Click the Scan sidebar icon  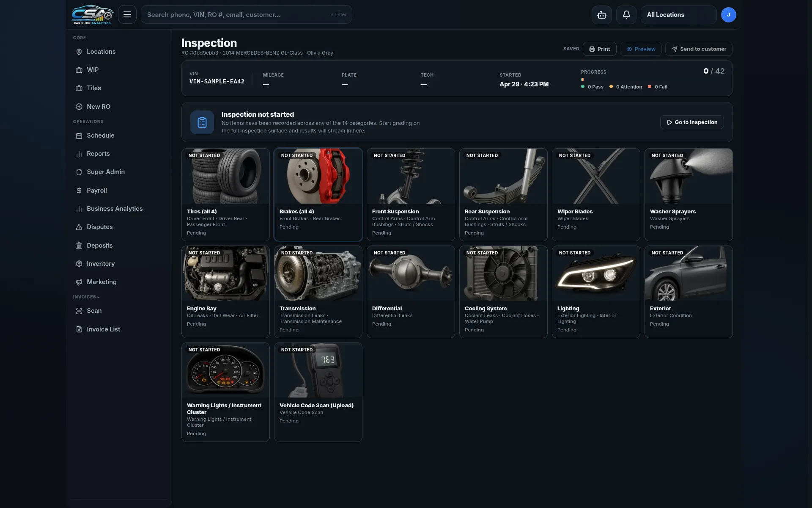coord(79,311)
